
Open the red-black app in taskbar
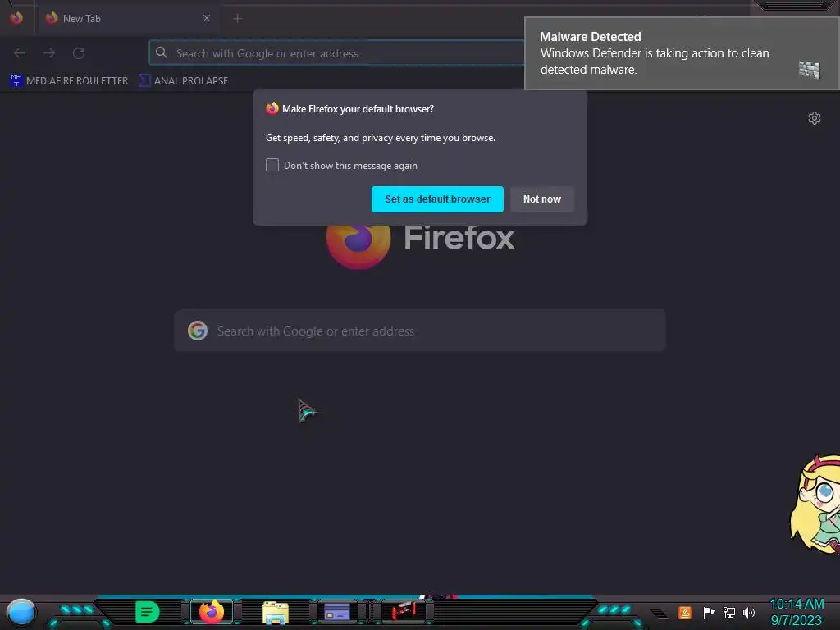click(x=403, y=612)
